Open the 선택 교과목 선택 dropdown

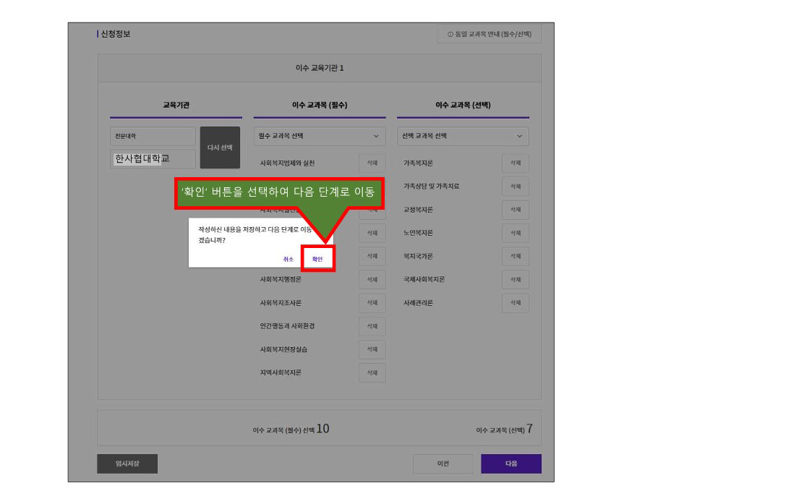[x=463, y=136]
